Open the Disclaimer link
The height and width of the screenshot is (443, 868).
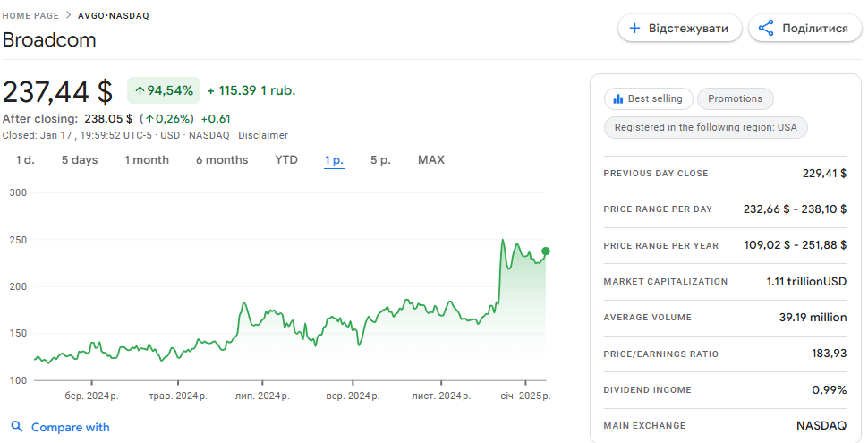[x=263, y=135]
